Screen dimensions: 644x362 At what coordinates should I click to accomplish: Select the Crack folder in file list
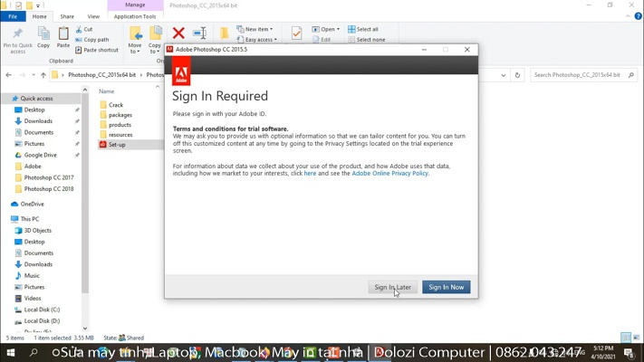[116, 105]
